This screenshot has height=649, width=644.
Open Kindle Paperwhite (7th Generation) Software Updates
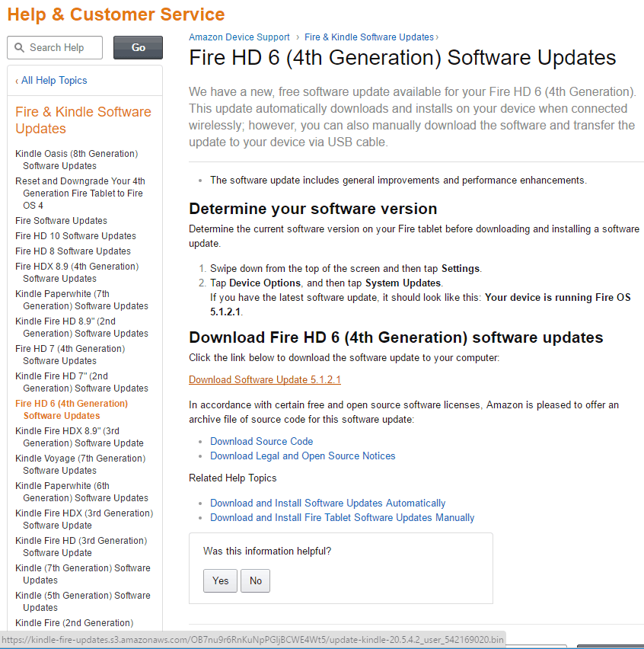(81, 299)
